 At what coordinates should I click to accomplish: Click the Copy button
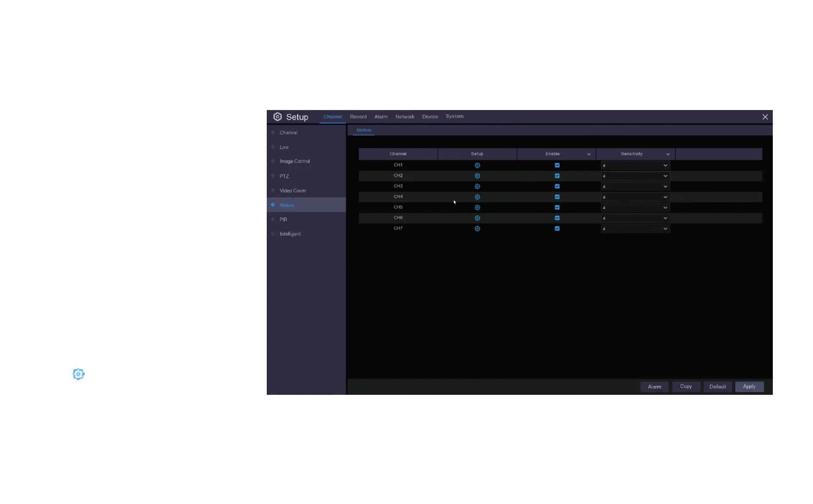[686, 387]
